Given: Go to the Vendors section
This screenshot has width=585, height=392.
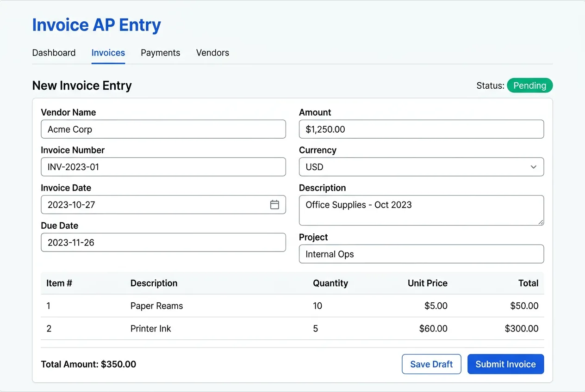Looking at the screenshot, I should coord(212,53).
